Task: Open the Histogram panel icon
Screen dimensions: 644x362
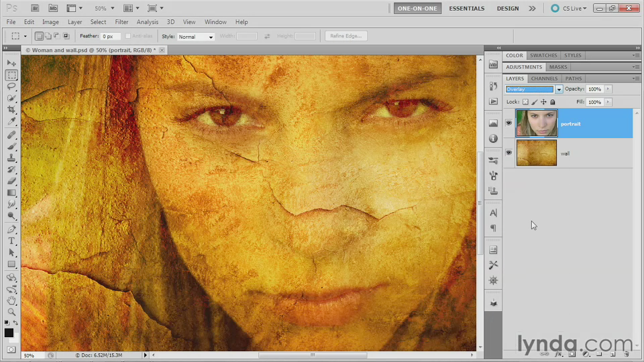Action: [x=493, y=123]
